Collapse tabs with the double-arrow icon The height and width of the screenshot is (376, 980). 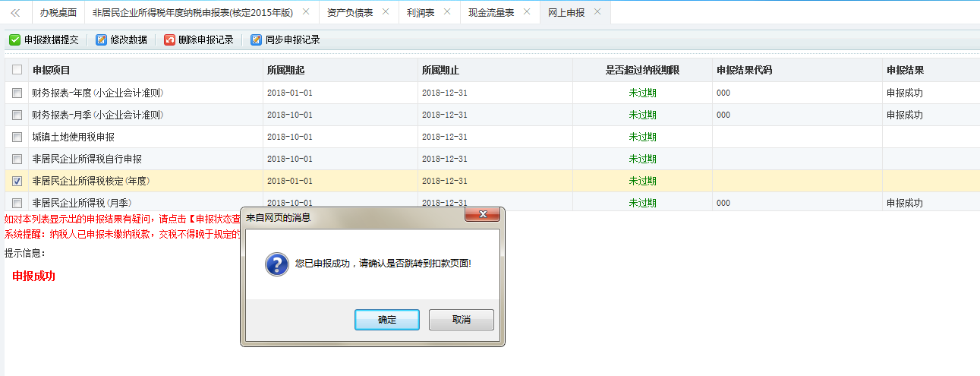coord(15,12)
